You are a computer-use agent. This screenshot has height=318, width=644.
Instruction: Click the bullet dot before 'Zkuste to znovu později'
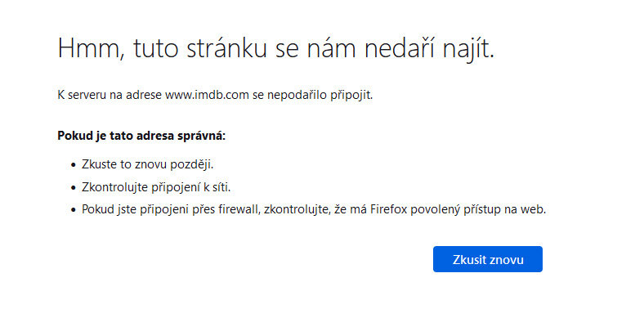pos(74,165)
